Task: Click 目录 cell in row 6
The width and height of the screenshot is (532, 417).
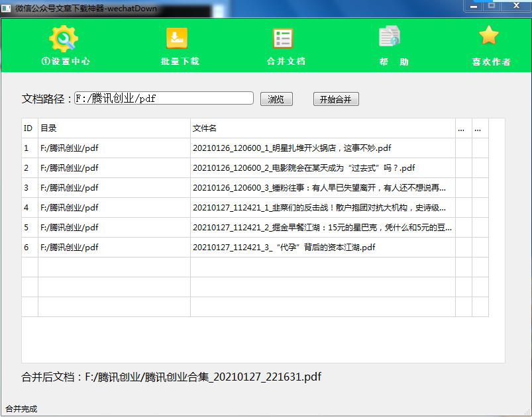Action: pyautogui.click(x=115, y=247)
